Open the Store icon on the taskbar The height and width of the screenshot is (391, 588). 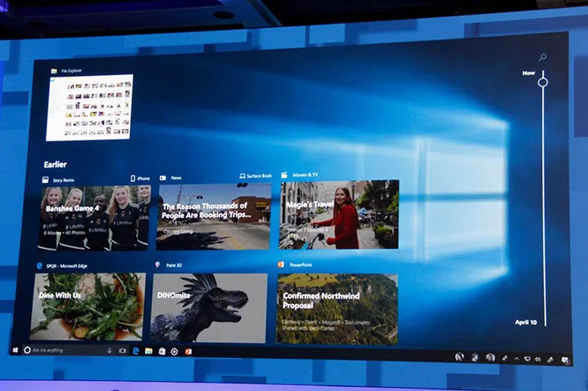coord(162,352)
